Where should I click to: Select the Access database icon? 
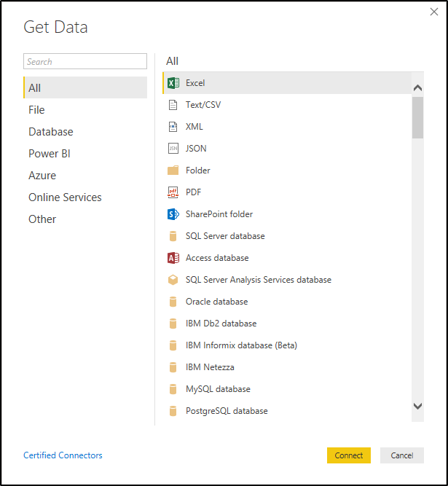tap(173, 258)
